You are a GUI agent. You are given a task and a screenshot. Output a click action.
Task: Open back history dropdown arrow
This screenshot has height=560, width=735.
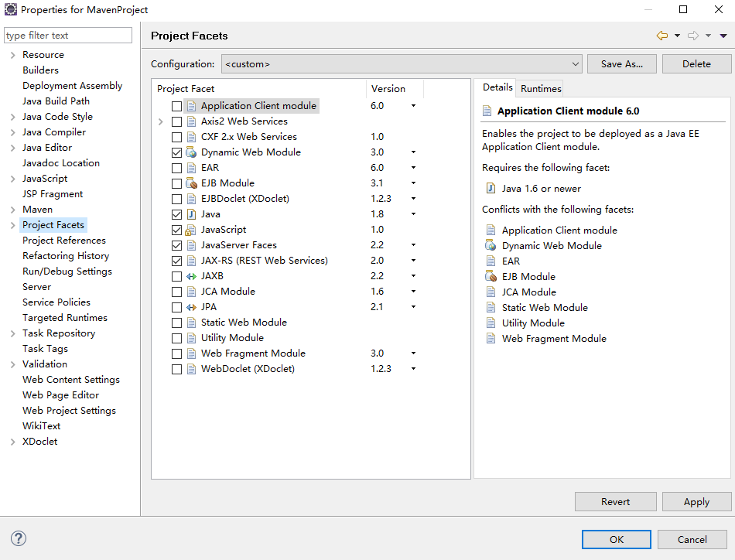click(677, 36)
